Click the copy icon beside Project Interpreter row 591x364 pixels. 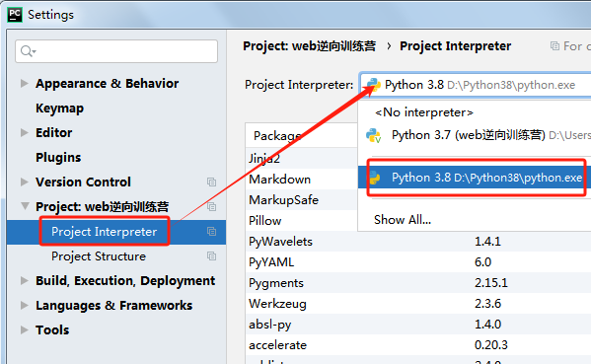pos(211,232)
